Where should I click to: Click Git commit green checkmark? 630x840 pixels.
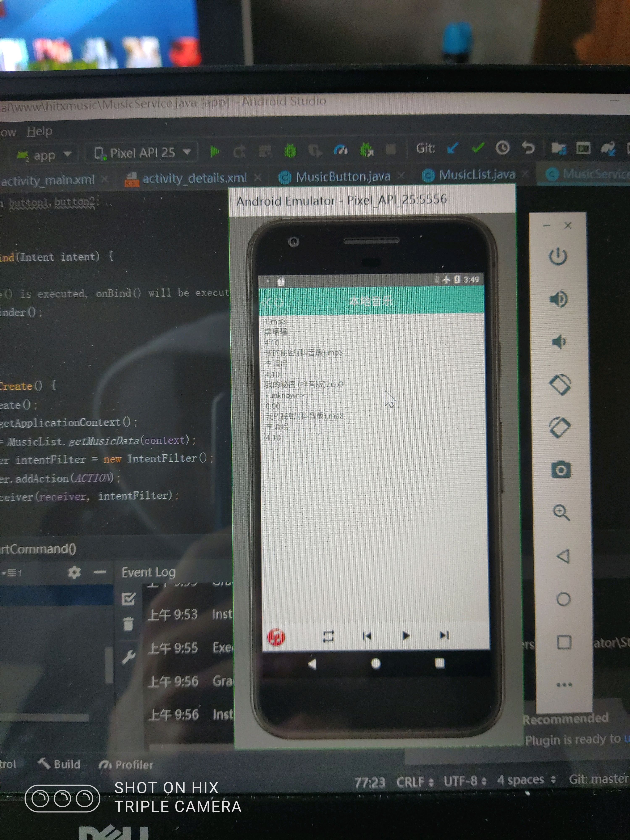478,147
